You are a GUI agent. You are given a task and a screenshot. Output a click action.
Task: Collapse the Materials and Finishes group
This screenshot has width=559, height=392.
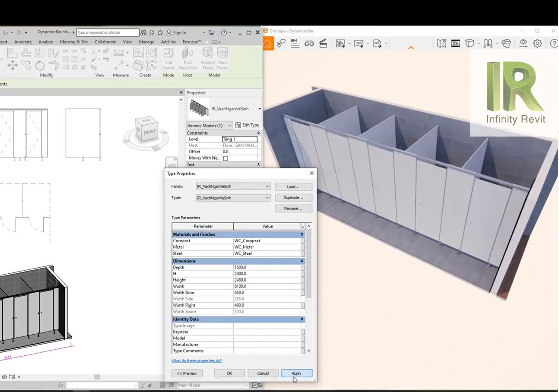(302, 234)
